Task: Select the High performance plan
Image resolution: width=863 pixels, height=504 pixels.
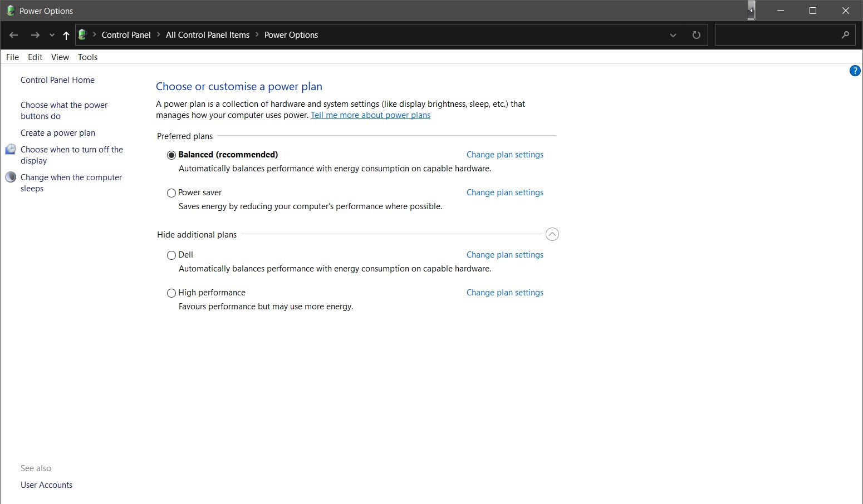Action: pyautogui.click(x=171, y=293)
